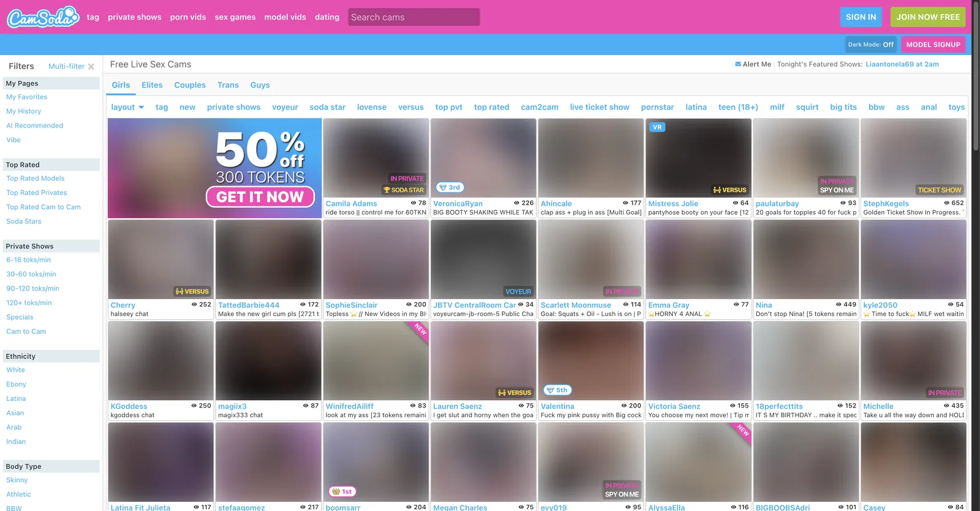Close the Multi-filter with X icon
The width and height of the screenshot is (980, 511).
91,66
